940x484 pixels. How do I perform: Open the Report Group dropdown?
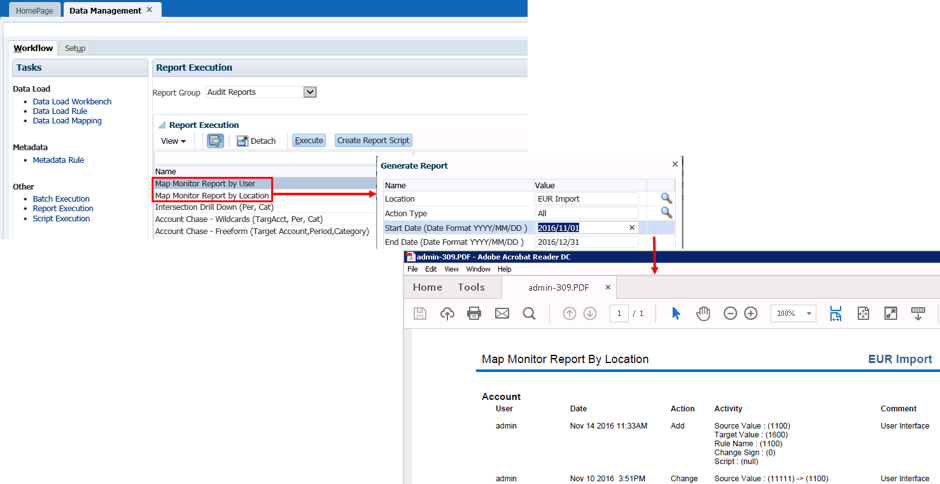[x=310, y=92]
